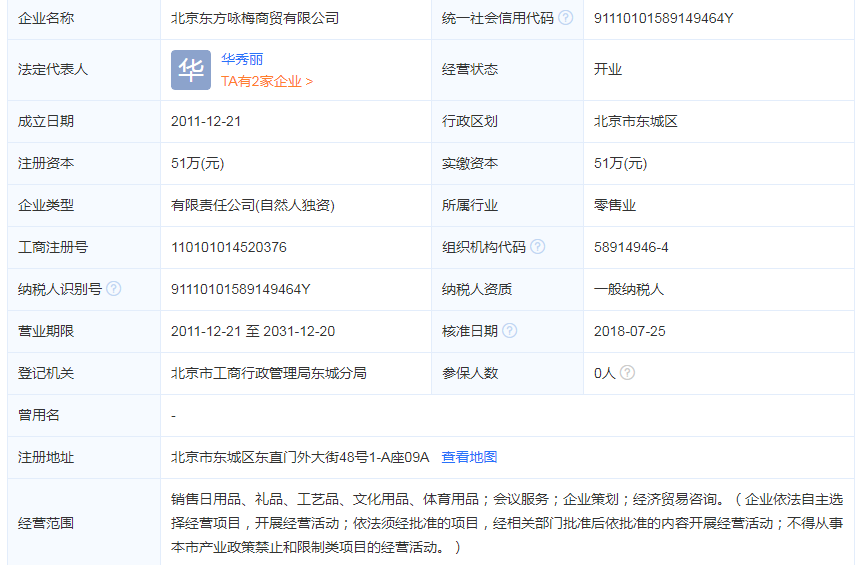The height and width of the screenshot is (565, 866).
Task: Click 行政区划 label cell
Action: (507, 121)
